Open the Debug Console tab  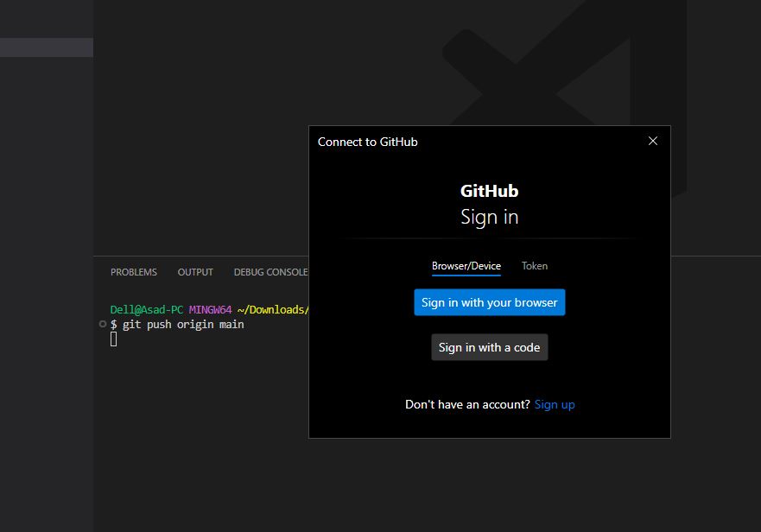271,272
